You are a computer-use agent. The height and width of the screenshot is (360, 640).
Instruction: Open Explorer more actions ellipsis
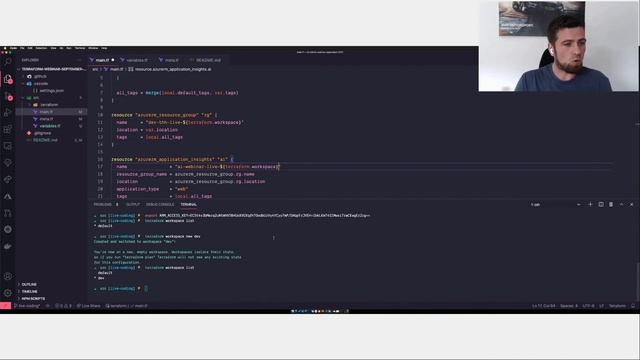pos(80,60)
